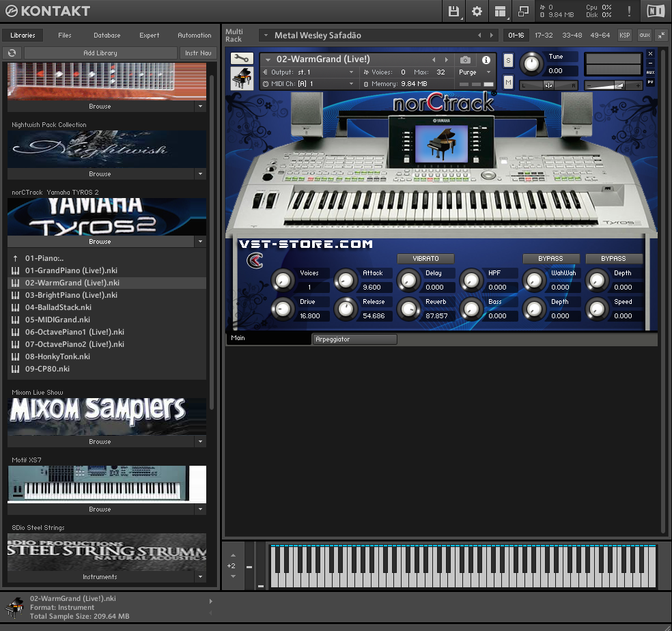Open the instrument name dropdown arrow
672x631 pixels.
[x=268, y=59]
